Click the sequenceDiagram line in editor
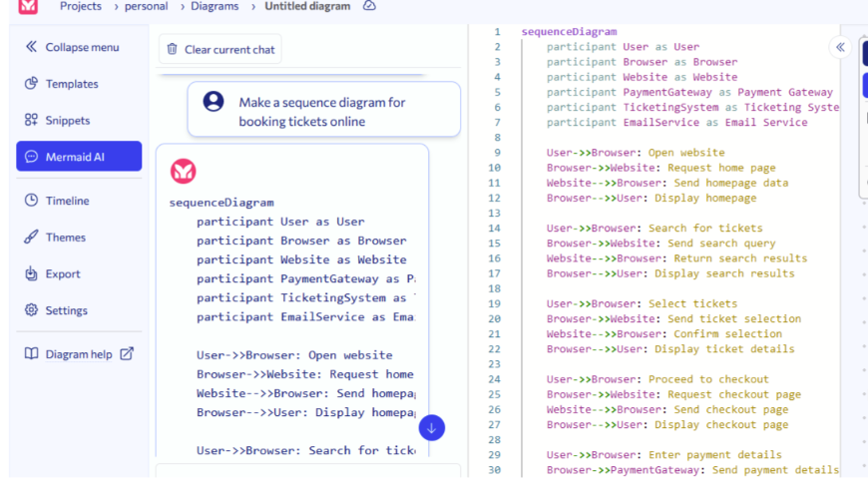The image size is (868, 494). click(569, 32)
